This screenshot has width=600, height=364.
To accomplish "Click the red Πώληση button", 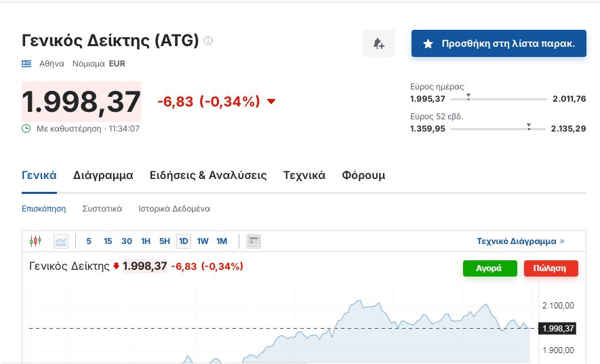I will click(551, 268).
